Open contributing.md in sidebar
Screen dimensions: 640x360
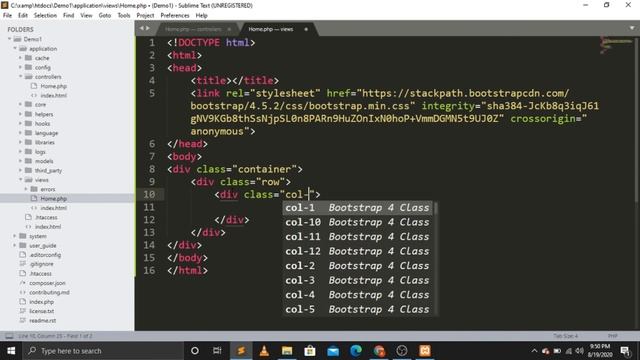(x=49, y=292)
